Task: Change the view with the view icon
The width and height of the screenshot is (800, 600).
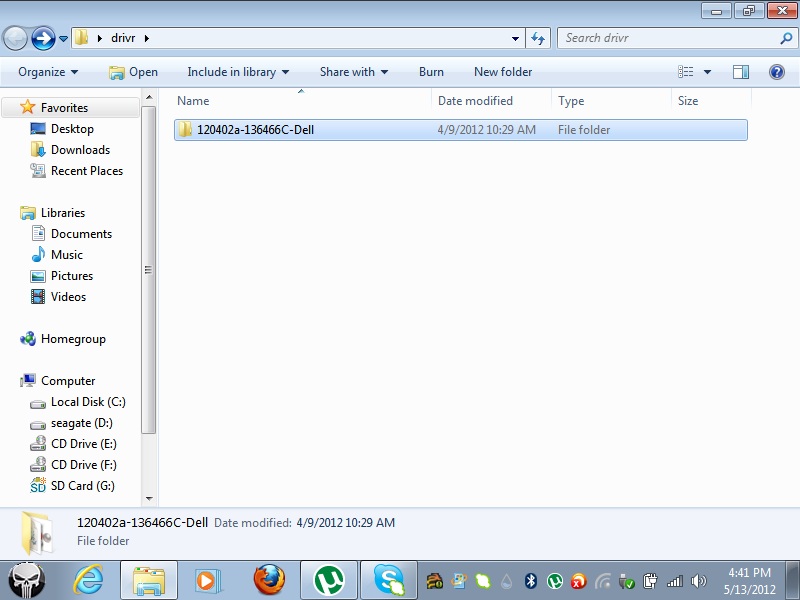Action: [685, 72]
